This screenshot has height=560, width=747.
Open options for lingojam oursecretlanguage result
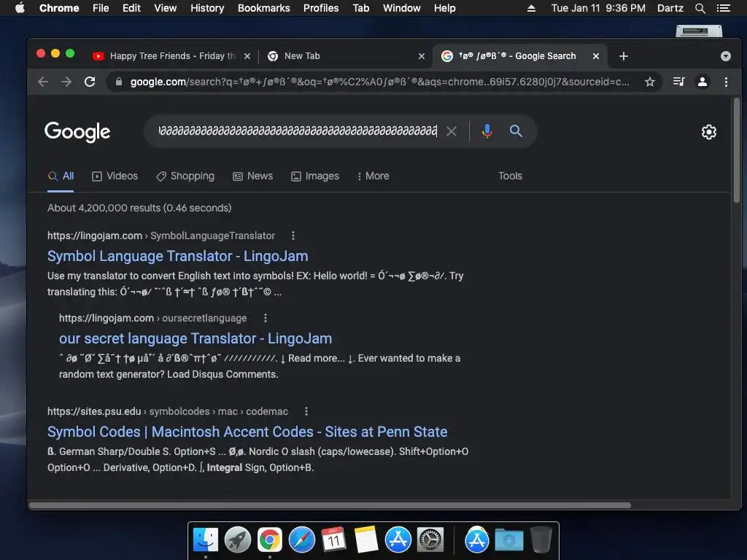[266, 318]
